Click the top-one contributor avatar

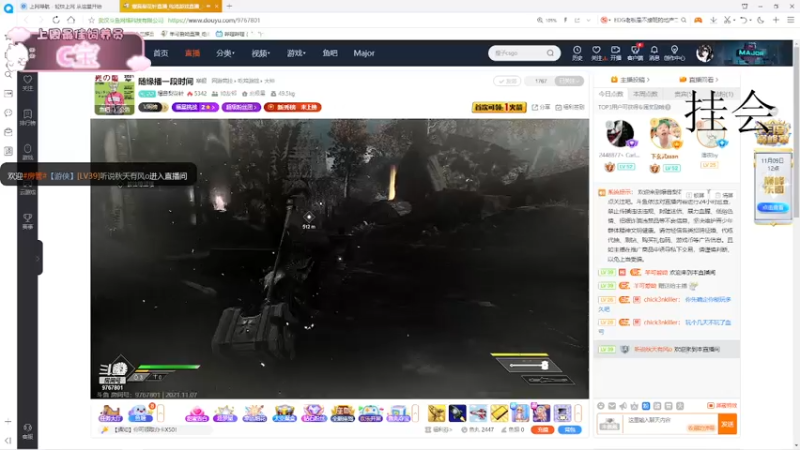coord(665,134)
